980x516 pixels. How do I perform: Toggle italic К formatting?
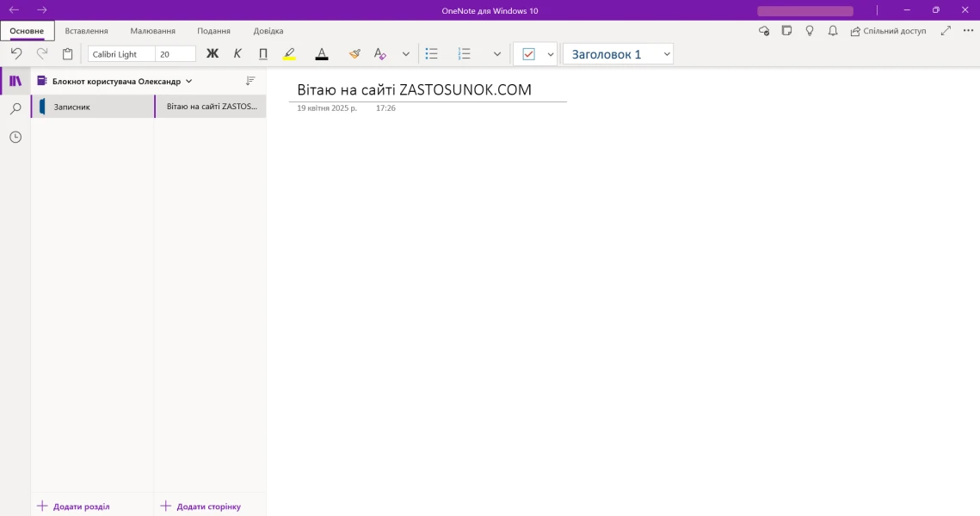237,53
